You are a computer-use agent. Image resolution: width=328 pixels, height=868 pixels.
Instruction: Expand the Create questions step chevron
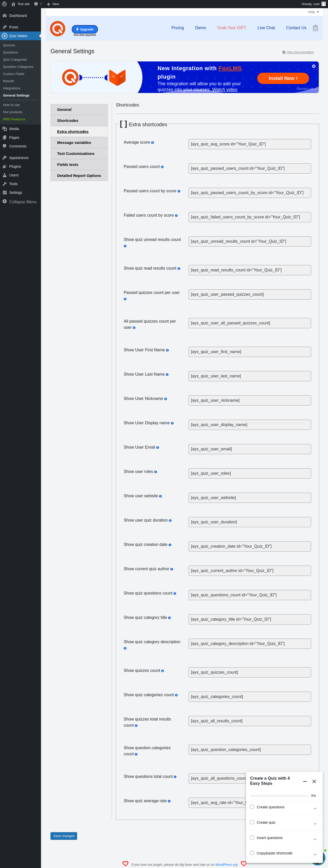315,808
